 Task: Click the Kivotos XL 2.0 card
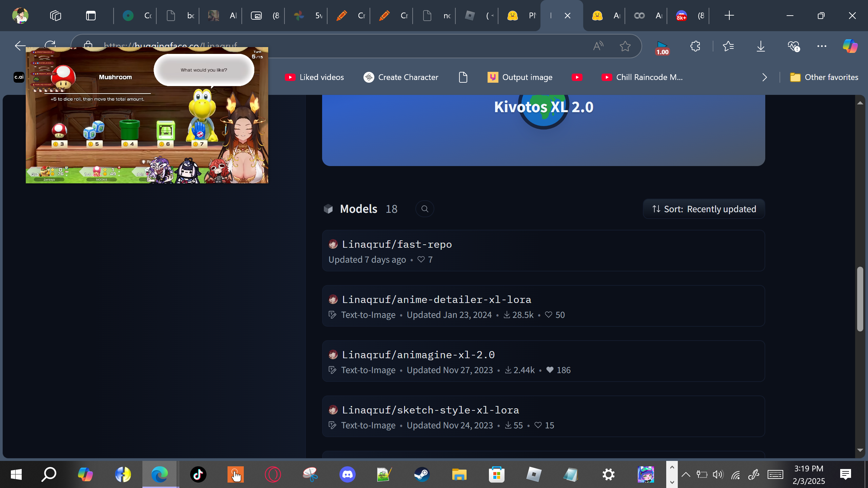544,130
